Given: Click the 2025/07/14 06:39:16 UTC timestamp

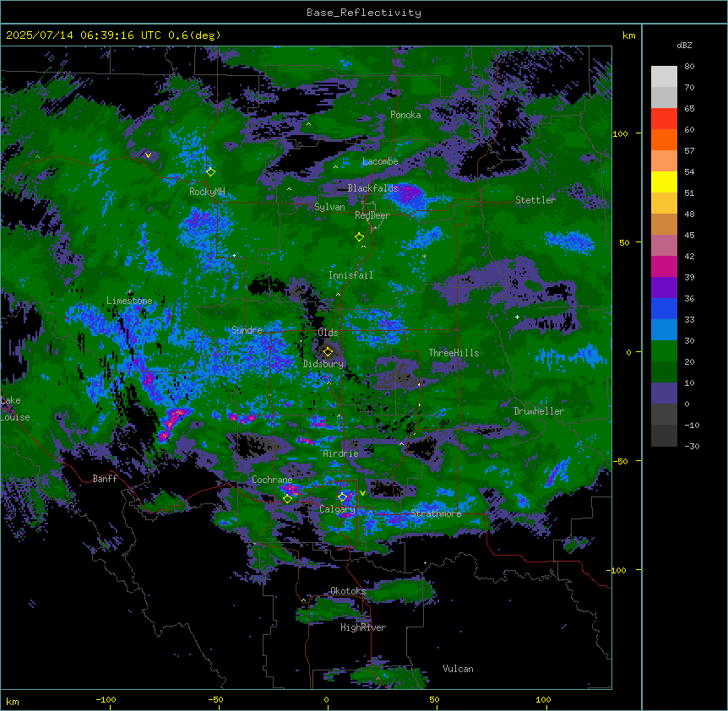Looking at the screenshot, I should [x=84, y=35].
